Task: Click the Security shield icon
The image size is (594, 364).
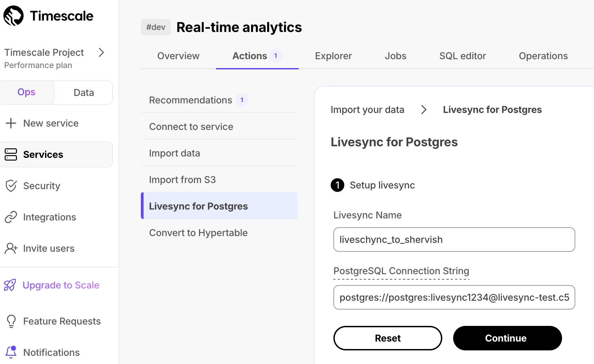Action: click(x=11, y=186)
